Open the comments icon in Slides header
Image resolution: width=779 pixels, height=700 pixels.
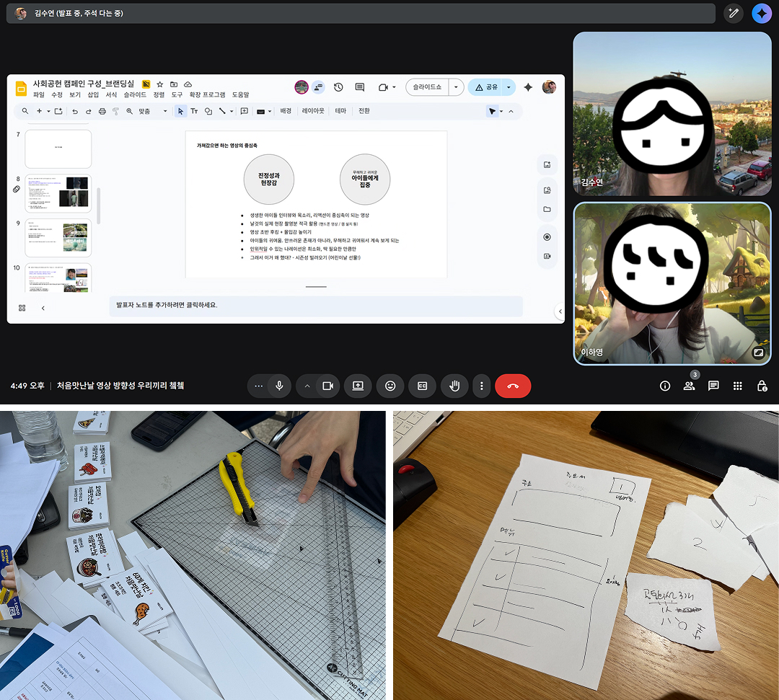click(360, 87)
